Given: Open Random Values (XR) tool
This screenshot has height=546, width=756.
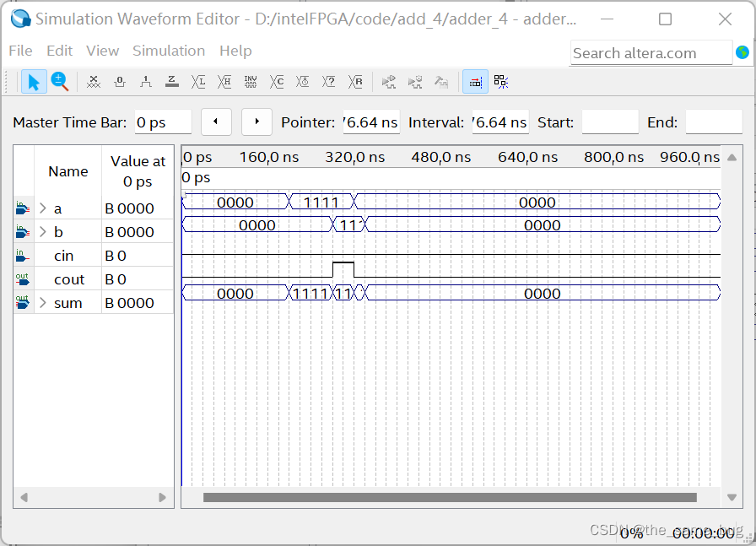Looking at the screenshot, I should click(x=355, y=82).
